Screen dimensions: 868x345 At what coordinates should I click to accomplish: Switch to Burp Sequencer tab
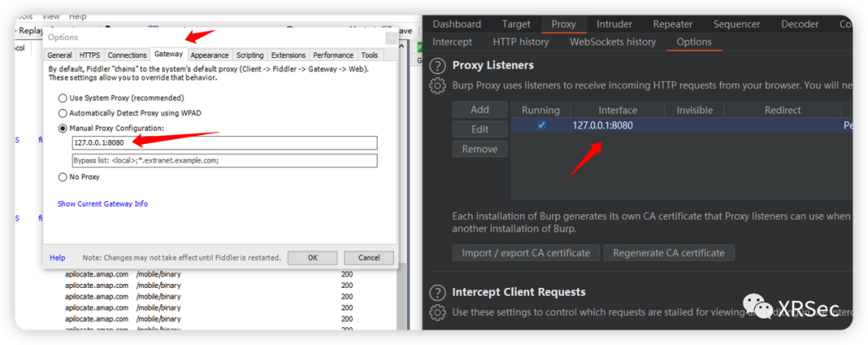(x=737, y=24)
